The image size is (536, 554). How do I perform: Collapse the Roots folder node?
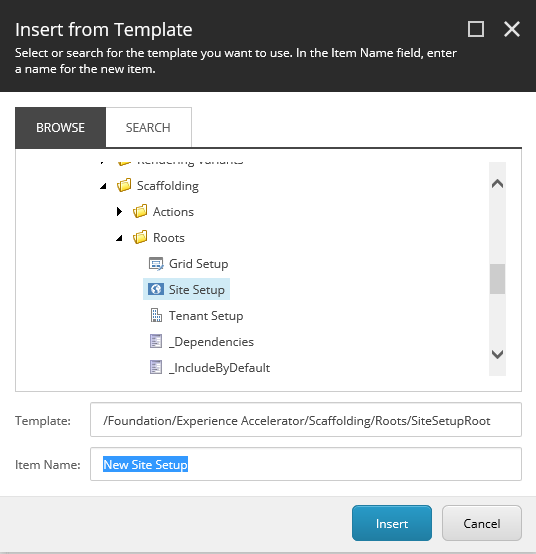[119, 238]
